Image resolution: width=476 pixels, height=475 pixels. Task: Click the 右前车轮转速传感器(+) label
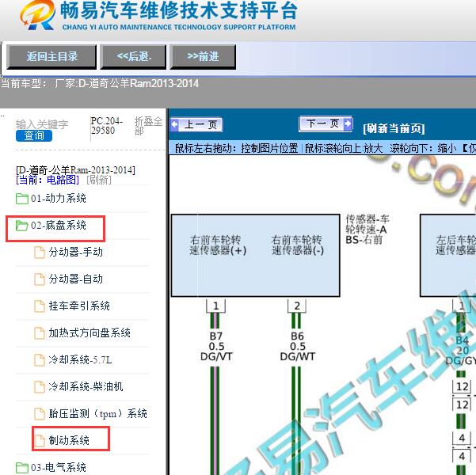[218, 245]
